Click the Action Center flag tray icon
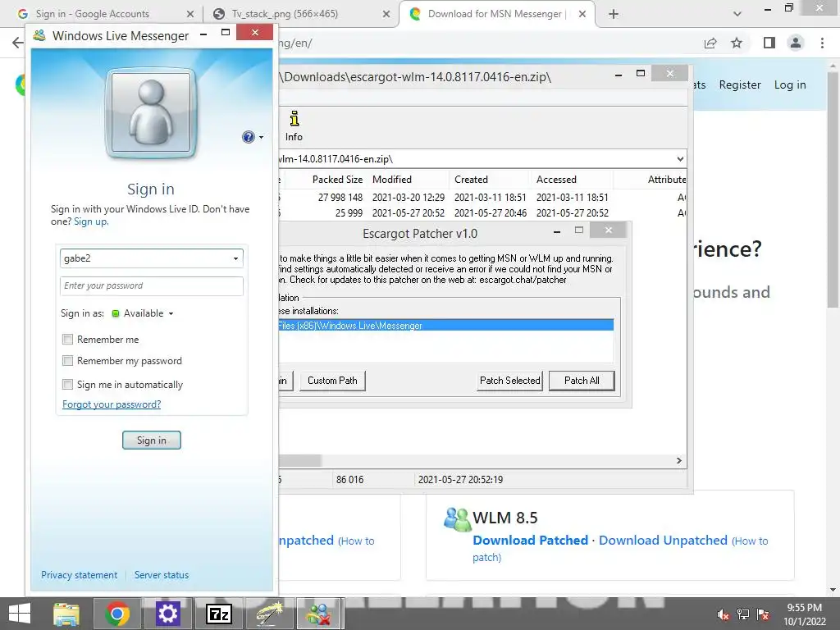The image size is (840, 630). (763, 614)
